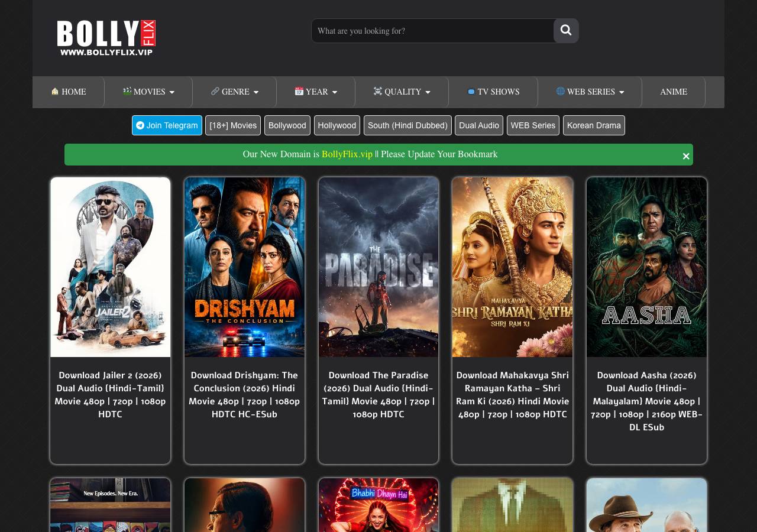
Task: Open the Aasha movie poster
Action: 646,267
